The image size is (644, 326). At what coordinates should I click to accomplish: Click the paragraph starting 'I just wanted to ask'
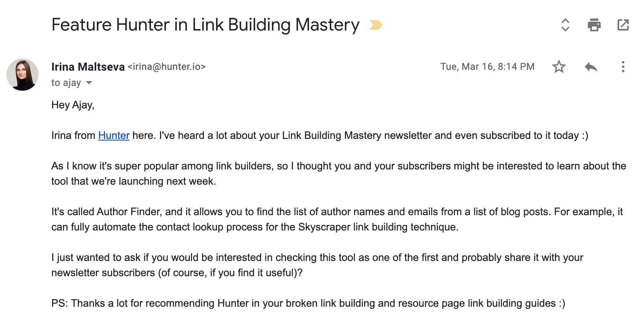317,265
